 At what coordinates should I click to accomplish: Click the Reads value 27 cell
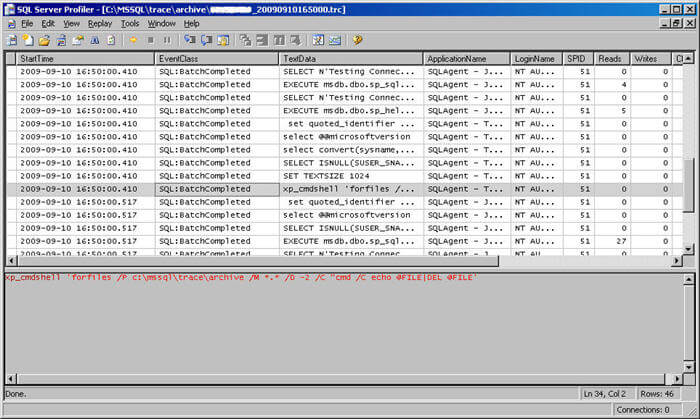612,241
